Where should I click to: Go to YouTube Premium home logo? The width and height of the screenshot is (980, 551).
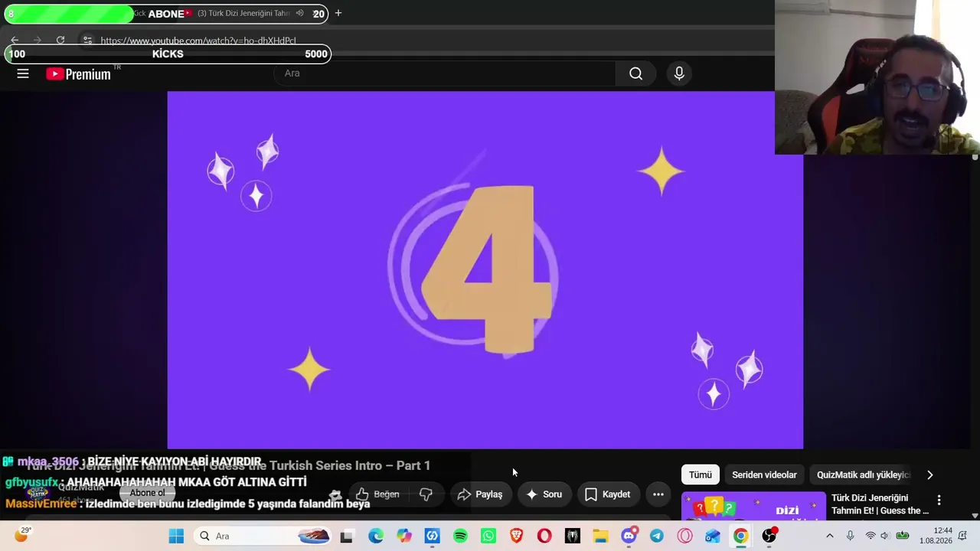click(x=79, y=74)
